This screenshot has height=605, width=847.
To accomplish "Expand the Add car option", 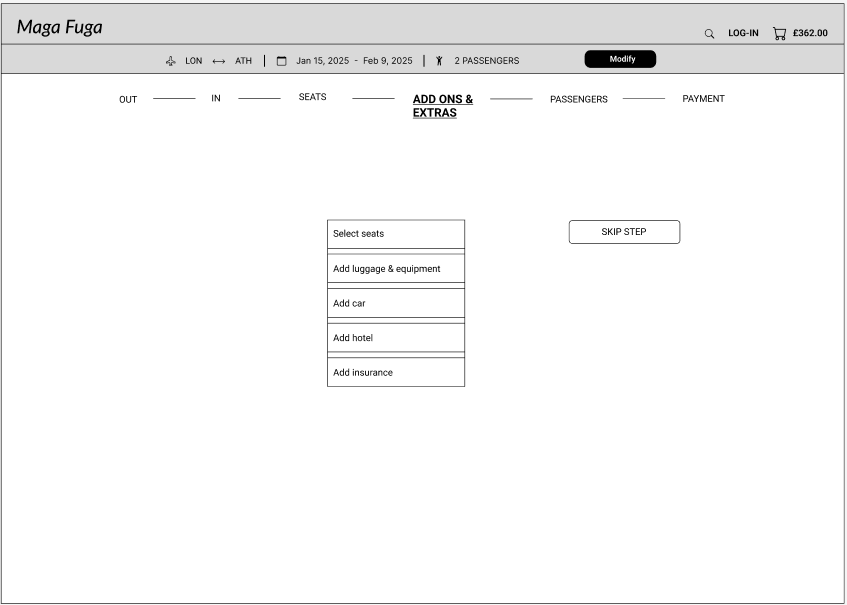I will click(x=396, y=303).
